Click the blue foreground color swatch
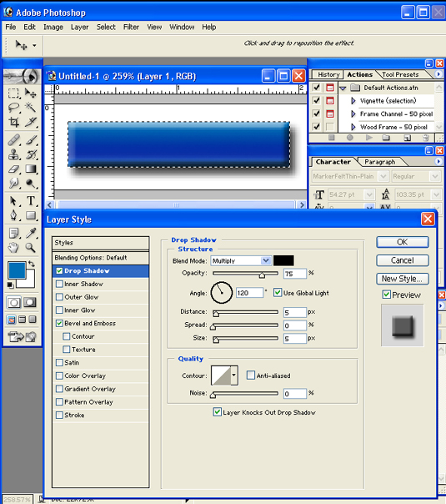Screen dimensions: 446x504 tap(17, 270)
